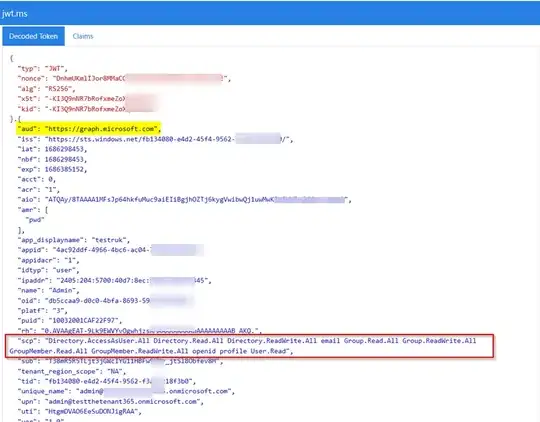Click the "tid" claim line
This screenshot has height=422, width=540.
[107, 381]
